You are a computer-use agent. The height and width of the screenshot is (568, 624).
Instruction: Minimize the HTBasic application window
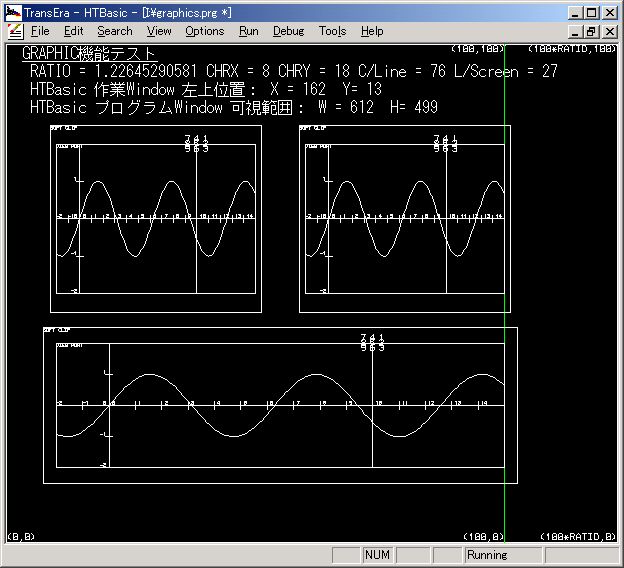pos(574,12)
